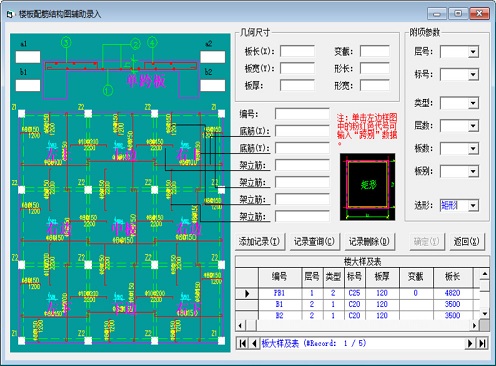Click the table's horizontal scrollbar right arrow
The height and width of the screenshot is (366, 496).
tap(475, 325)
